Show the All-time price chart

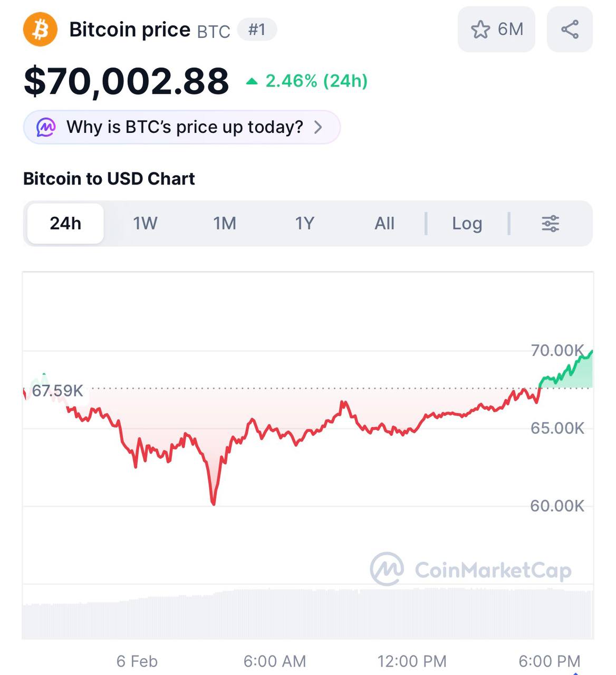click(384, 224)
